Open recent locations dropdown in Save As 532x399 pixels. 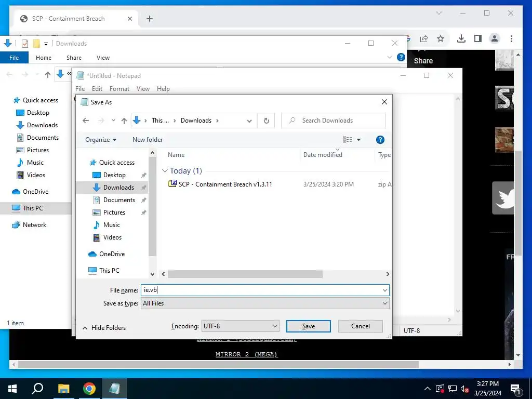pos(113,121)
